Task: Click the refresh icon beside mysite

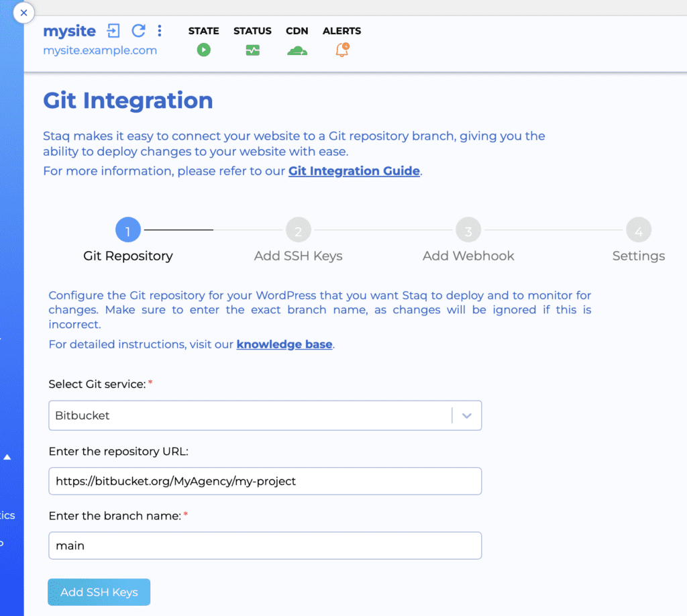Action: [x=138, y=31]
